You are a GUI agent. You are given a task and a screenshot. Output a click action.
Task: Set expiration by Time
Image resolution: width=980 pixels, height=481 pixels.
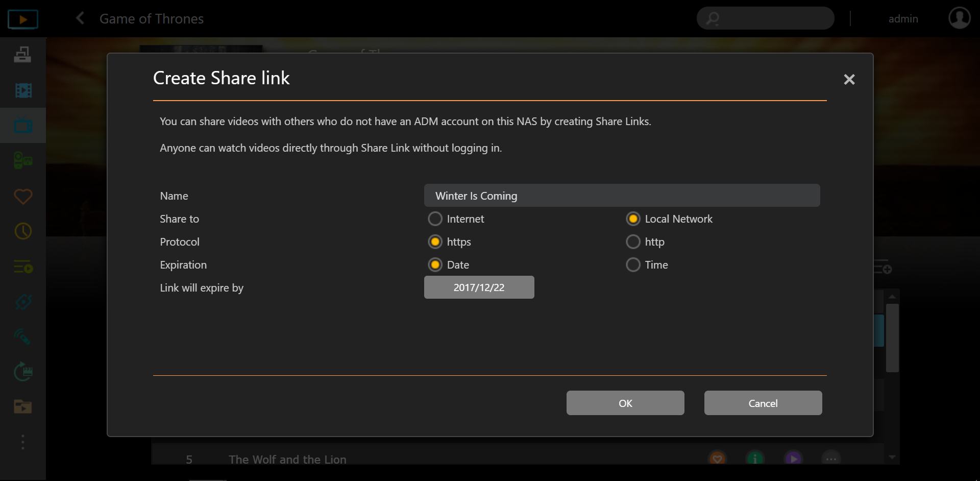pos(633,264)
